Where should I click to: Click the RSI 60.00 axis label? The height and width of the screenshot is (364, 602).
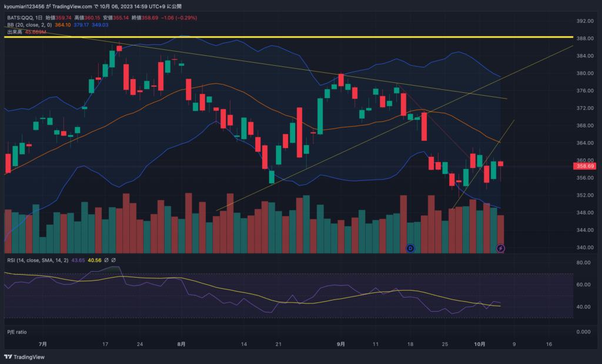click(x=583, y=285)
